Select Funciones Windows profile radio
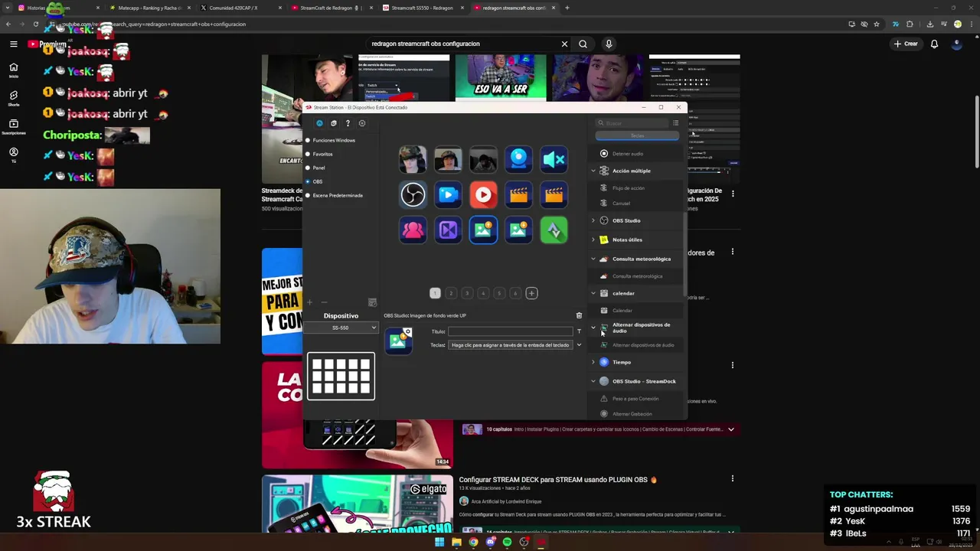 (x=308, y=140)
